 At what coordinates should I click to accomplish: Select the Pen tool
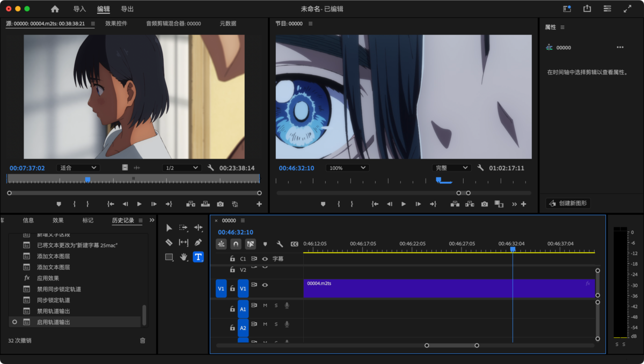pos(198,242)
